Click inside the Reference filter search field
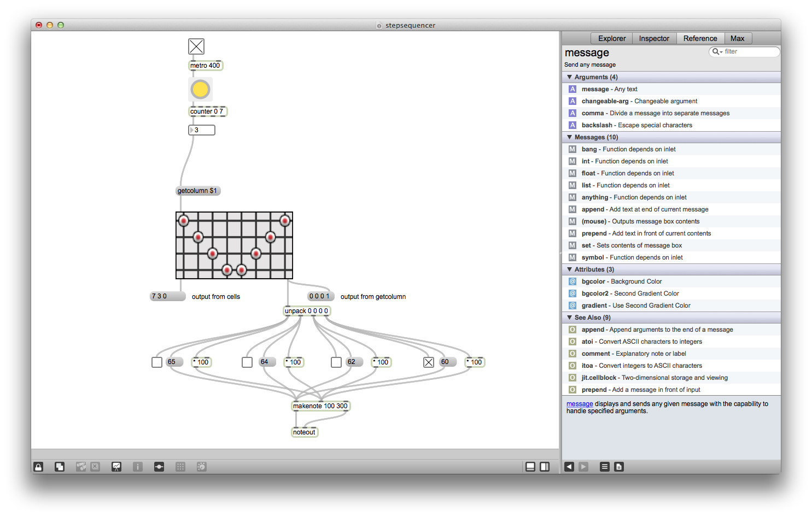This screenshot has width=812, height=517. (746, 51)
